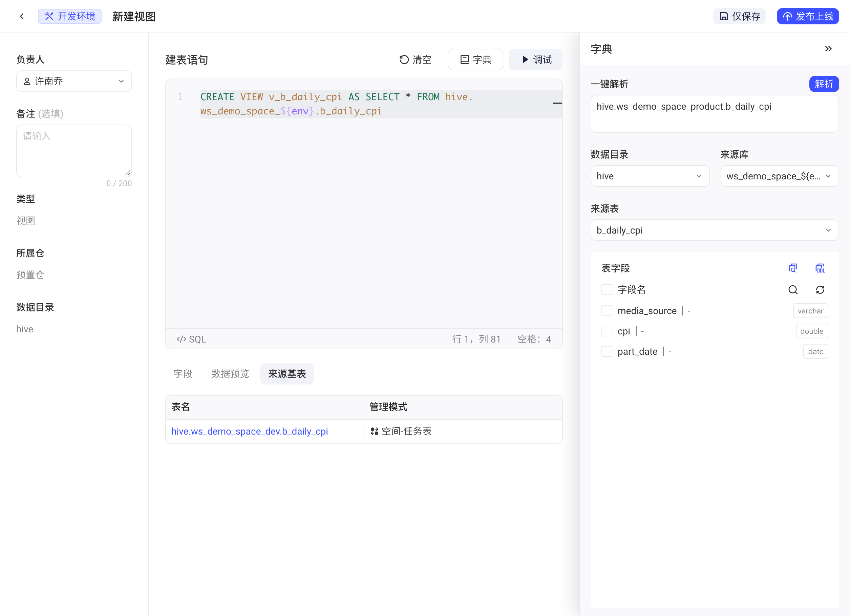The width and height of the screenshot is (850, 616).
Task: Click the 行 1, 列 81 cursor position
Action: pyautogui.click(x=476, y=339)
